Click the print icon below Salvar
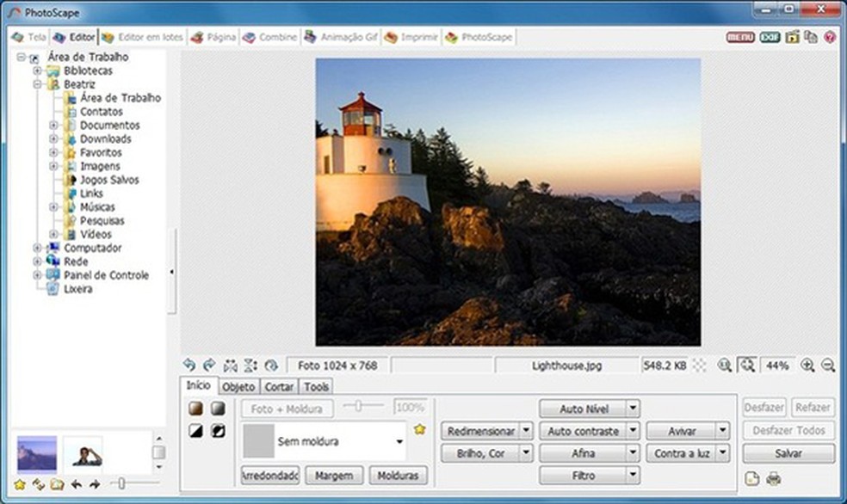Image resolution: width=847 pixels, height=504 pixels. tap(773, 479)
